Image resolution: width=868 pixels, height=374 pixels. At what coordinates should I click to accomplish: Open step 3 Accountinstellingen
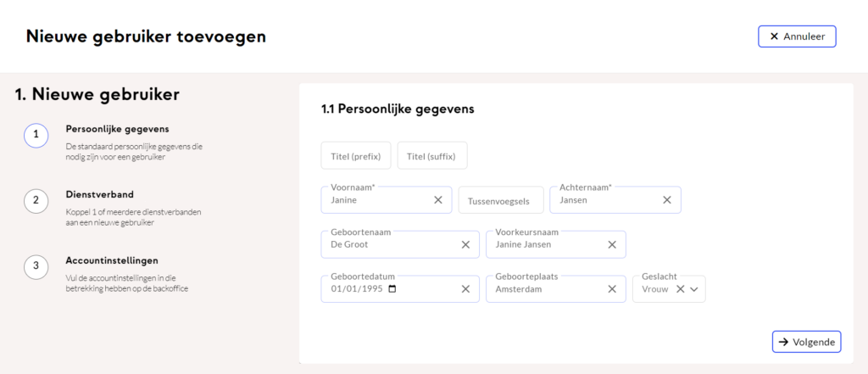[36, 266]
